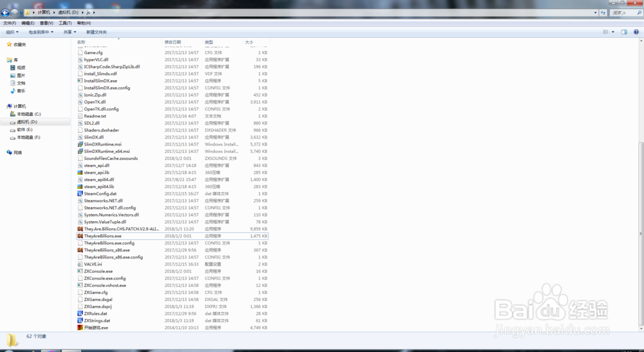Click the ZXRules.dat file icon
644x352 pixels.
[x=80, y=314]
